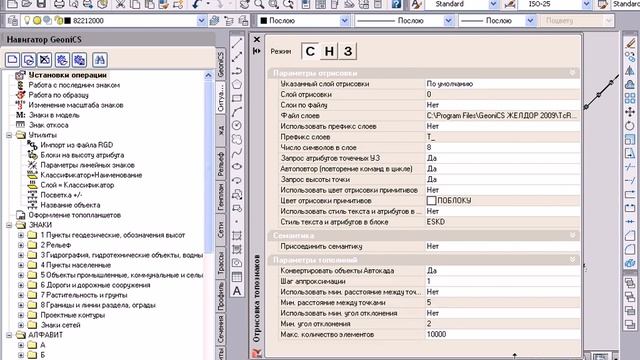Select the Arc tool in draw toolbar
Screen dimensions: 640x360
point(237,112)
